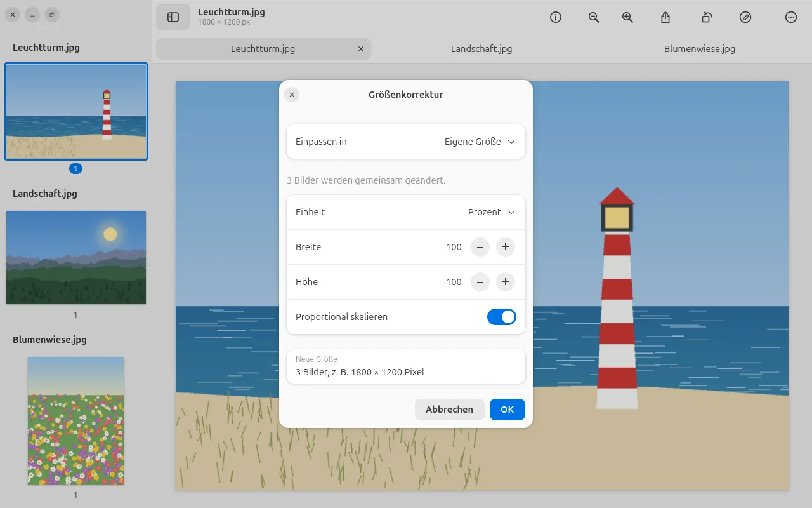The height and width of the screenshot is (508, 812).
Task: Open the Einpassen in dropdown
Action: tap(406, 142)
